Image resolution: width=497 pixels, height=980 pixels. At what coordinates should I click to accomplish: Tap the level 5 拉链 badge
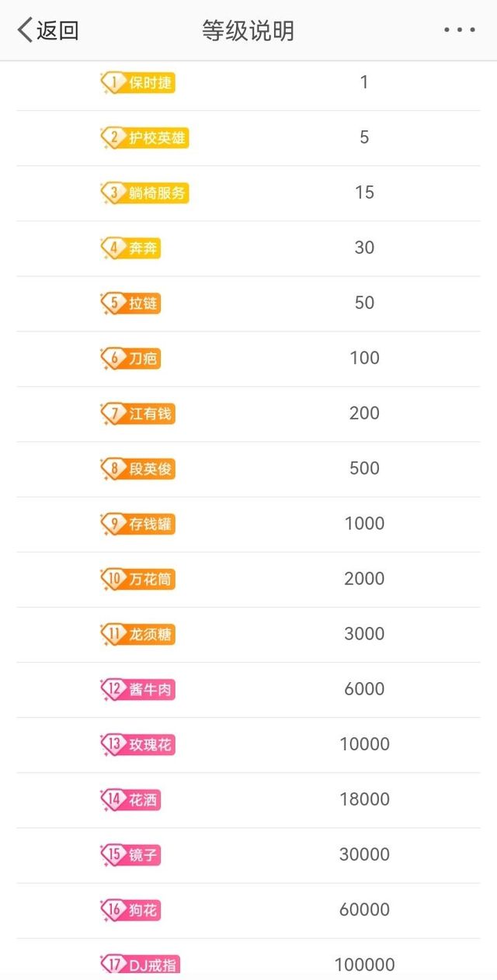tap(130, 303)
